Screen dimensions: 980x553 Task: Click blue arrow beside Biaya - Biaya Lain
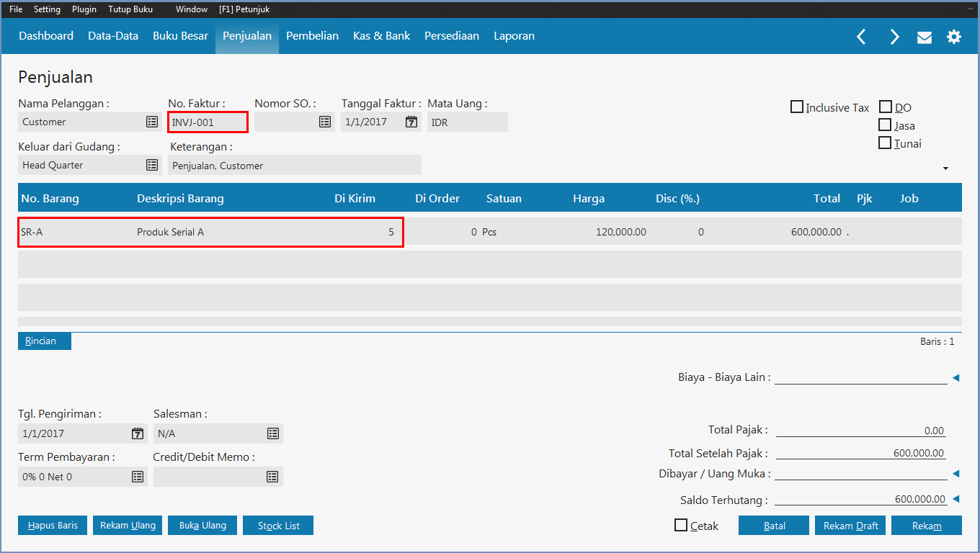956,377
